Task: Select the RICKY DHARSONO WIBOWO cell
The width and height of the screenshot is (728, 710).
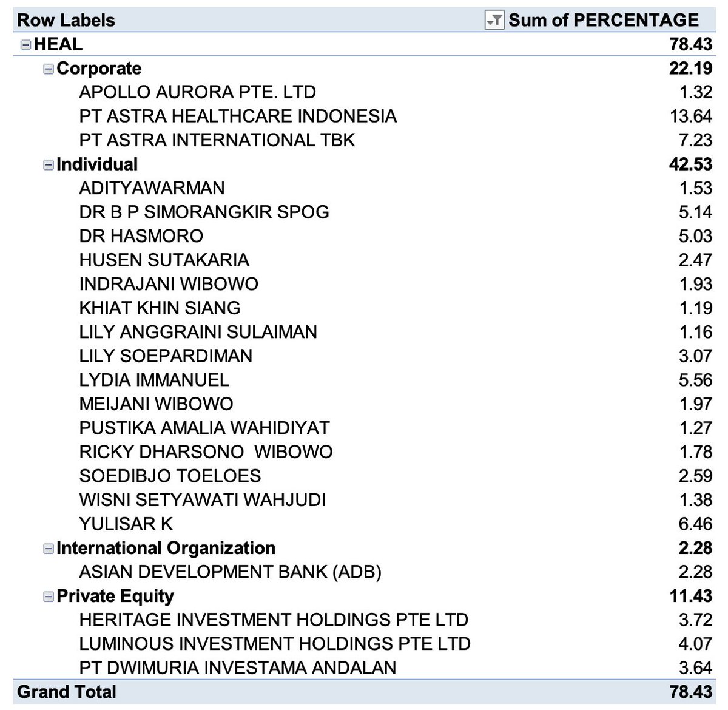Action: (206, 452)
